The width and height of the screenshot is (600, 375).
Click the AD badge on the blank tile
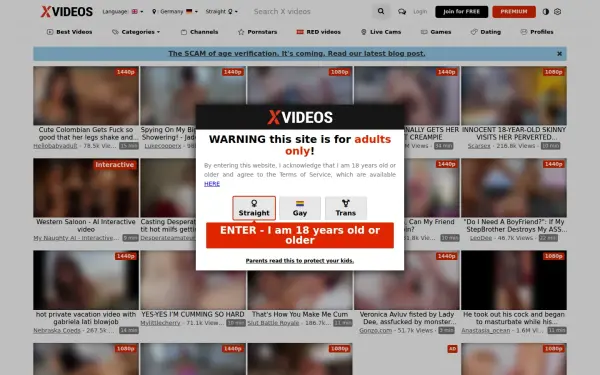click(452, 349)
